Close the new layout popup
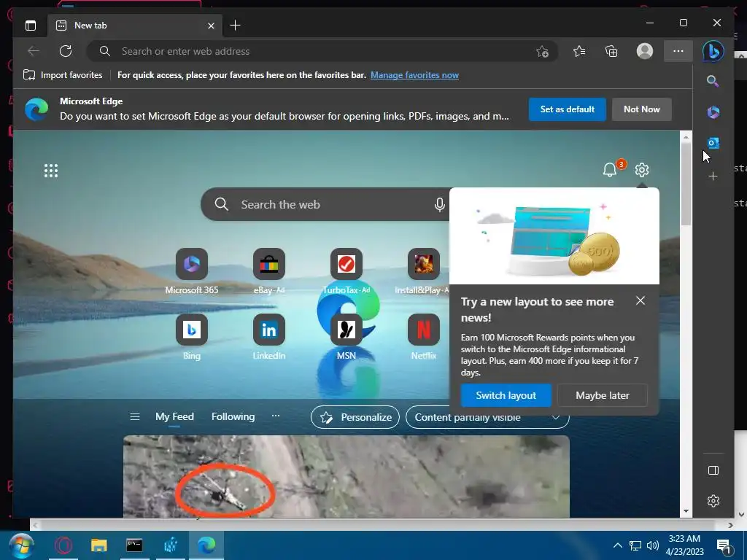Screen dimensions: 747x560 (640, 300)
